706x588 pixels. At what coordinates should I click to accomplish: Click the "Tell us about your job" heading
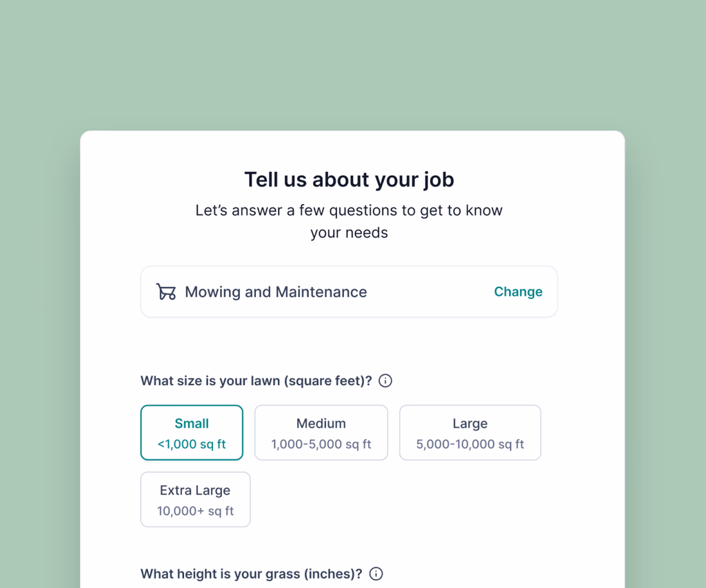point(349,180)
